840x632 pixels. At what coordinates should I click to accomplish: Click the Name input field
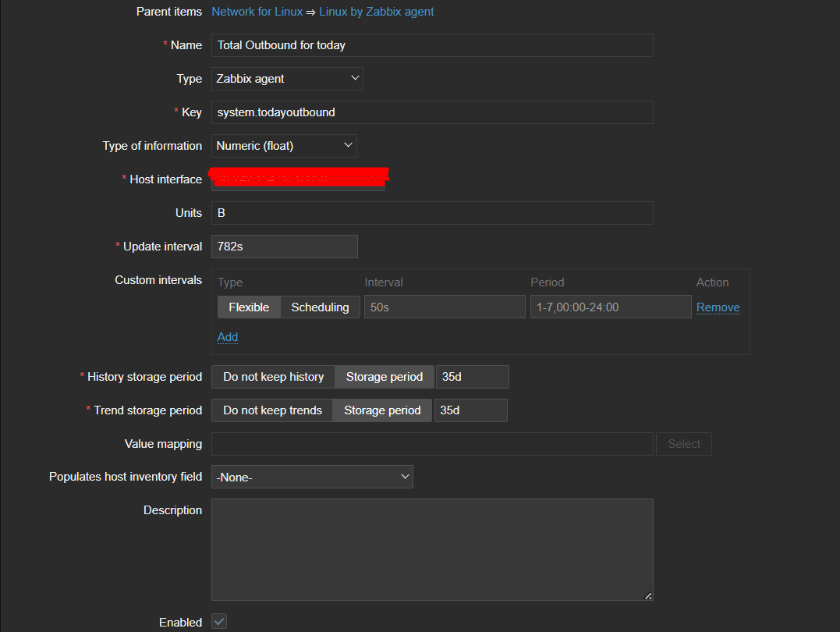pyautogui.click(x=432, y=45)
